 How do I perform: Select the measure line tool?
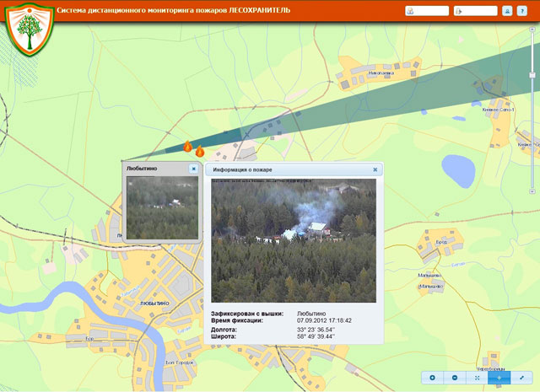(521, 378)
